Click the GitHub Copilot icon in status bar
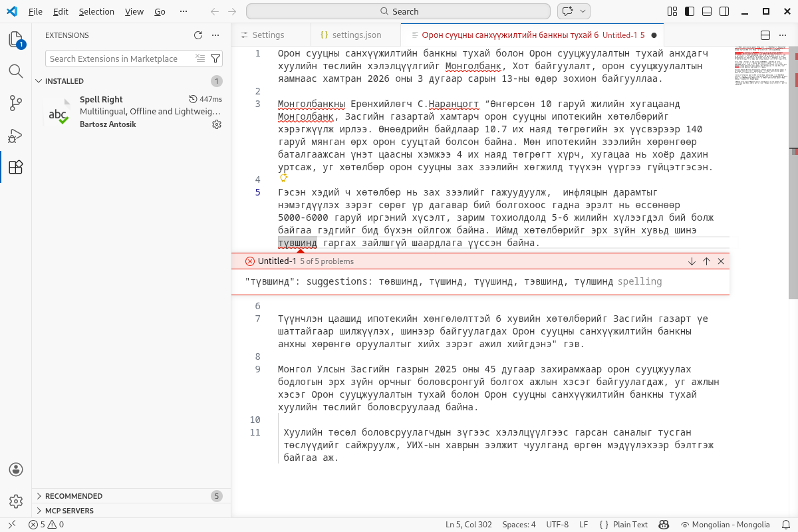 [x=664, y=525]
